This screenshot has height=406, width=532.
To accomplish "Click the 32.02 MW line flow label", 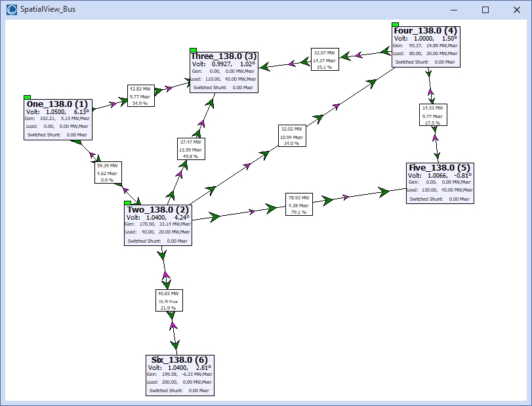I will click(x=292, y=136).
